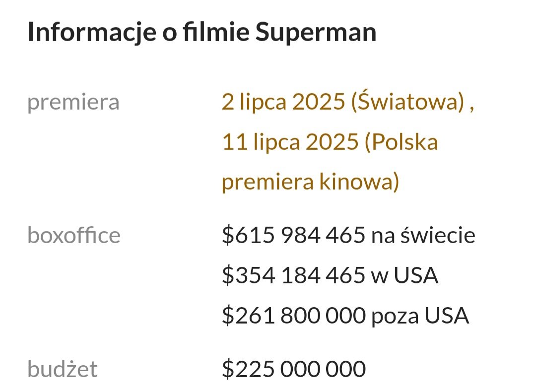
Task: Click the 'w USA' text
Action: point(405,275)
